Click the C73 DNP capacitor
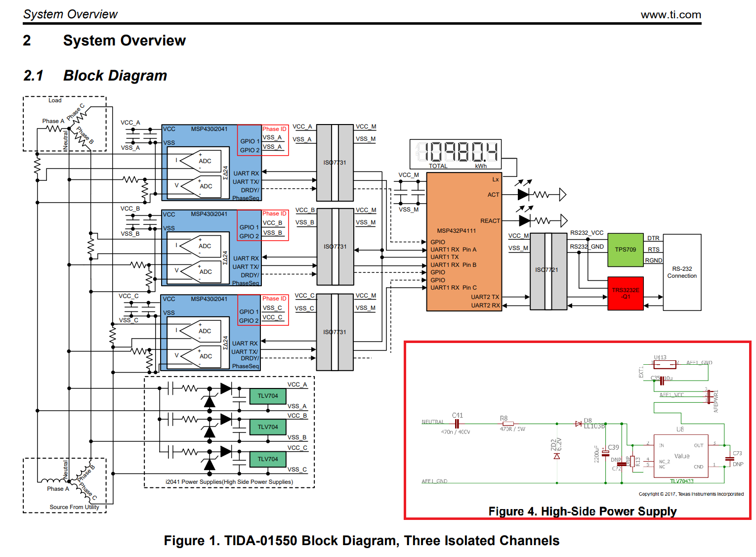This screenshot has height=557, width=756. point(730,459)
